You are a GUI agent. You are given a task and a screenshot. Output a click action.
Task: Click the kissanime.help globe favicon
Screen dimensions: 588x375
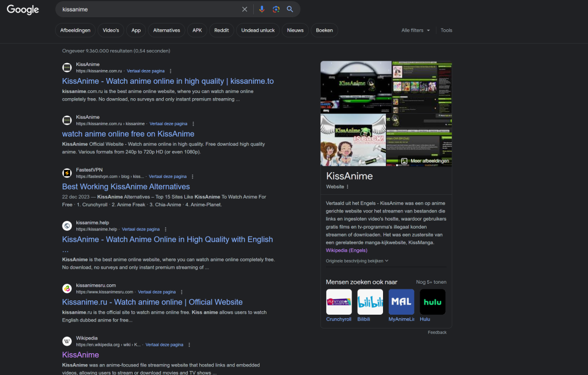67,226
